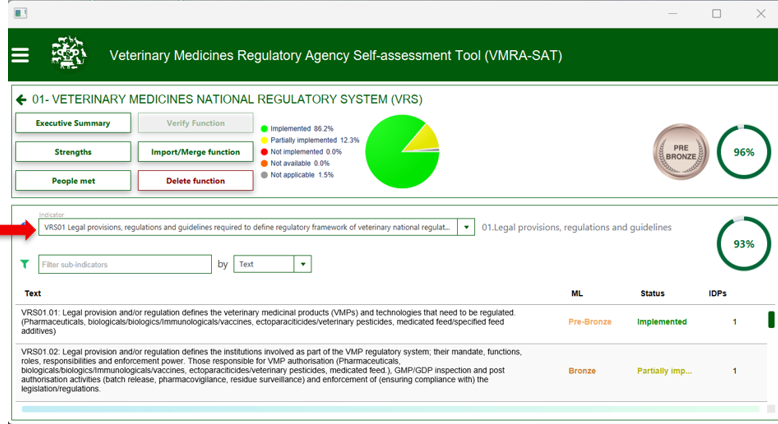Open the Executive Summary
778x424 pixels.
click(73, 123)
